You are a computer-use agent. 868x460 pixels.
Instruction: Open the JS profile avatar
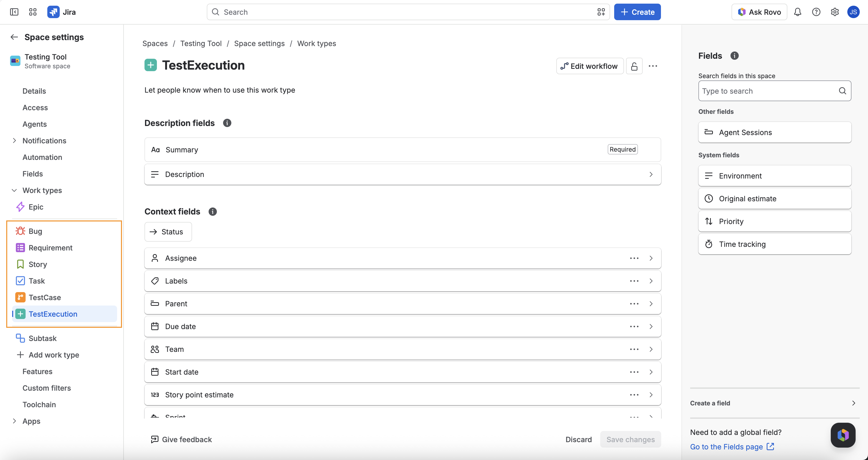853,12
